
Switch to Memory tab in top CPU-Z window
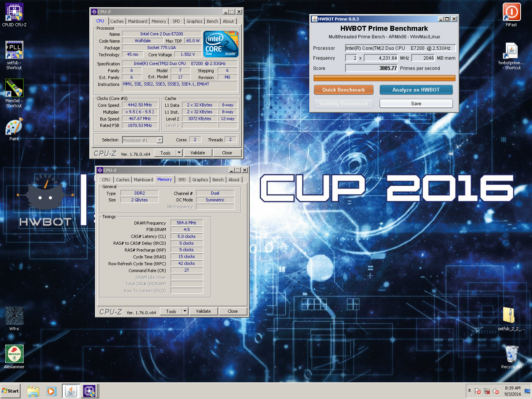tap(159, 21)
